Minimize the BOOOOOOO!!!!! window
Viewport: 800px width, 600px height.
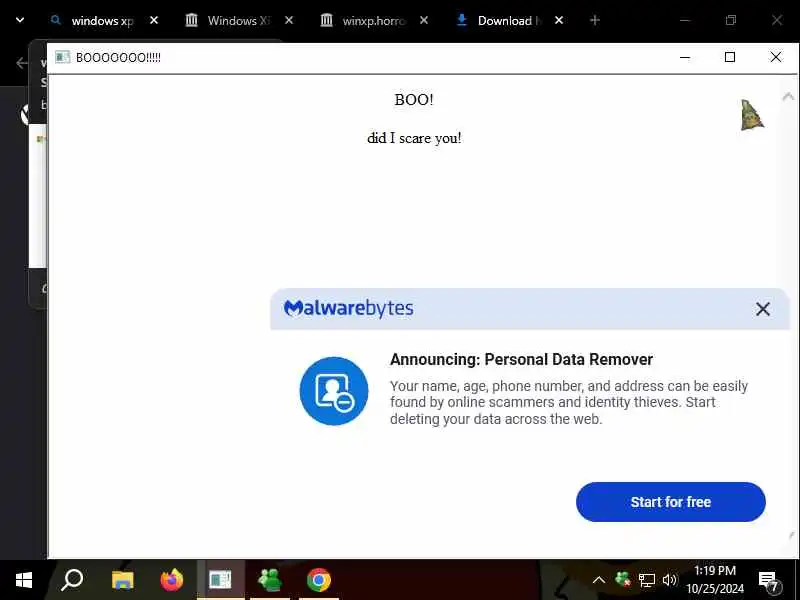[685, 57]
